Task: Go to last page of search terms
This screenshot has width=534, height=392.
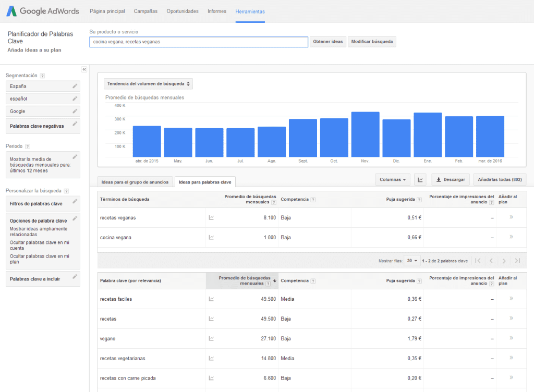Action: [517, 261]
